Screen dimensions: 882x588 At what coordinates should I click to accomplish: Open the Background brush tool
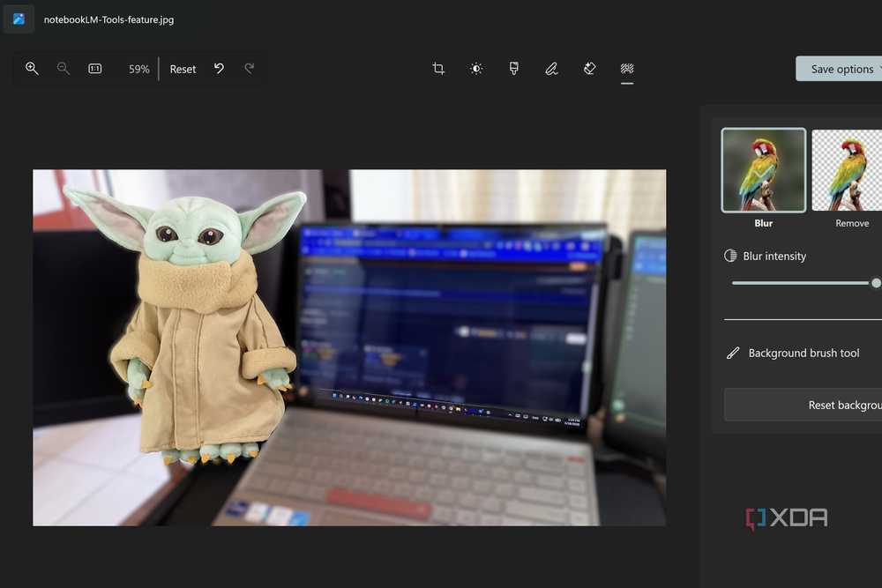(x=793, y=353)
